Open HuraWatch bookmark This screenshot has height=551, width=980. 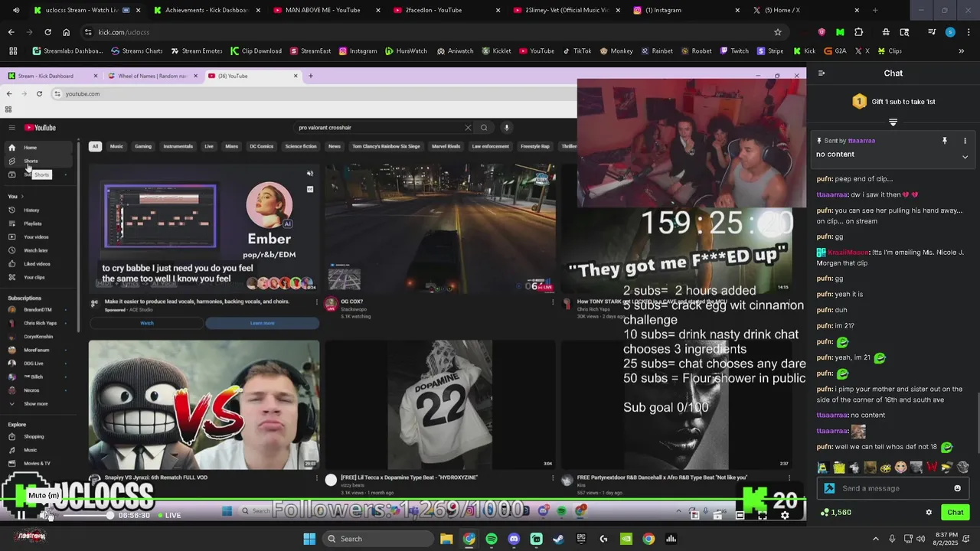(x=407, y=51)
